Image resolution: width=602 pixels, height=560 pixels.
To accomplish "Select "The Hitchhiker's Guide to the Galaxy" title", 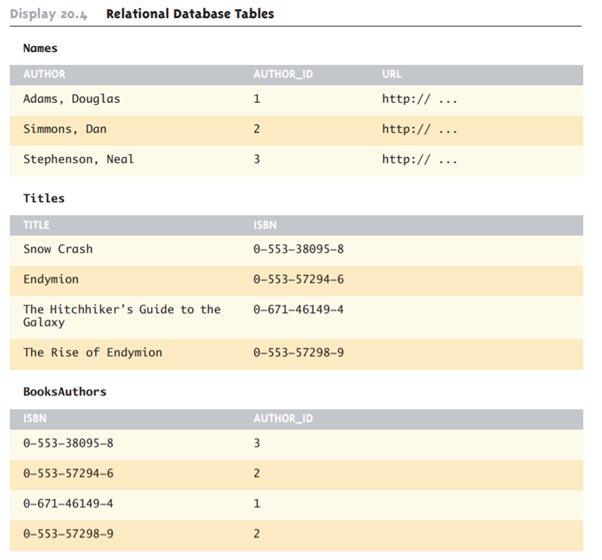I will pyautogui.click(x=122, y=316).
